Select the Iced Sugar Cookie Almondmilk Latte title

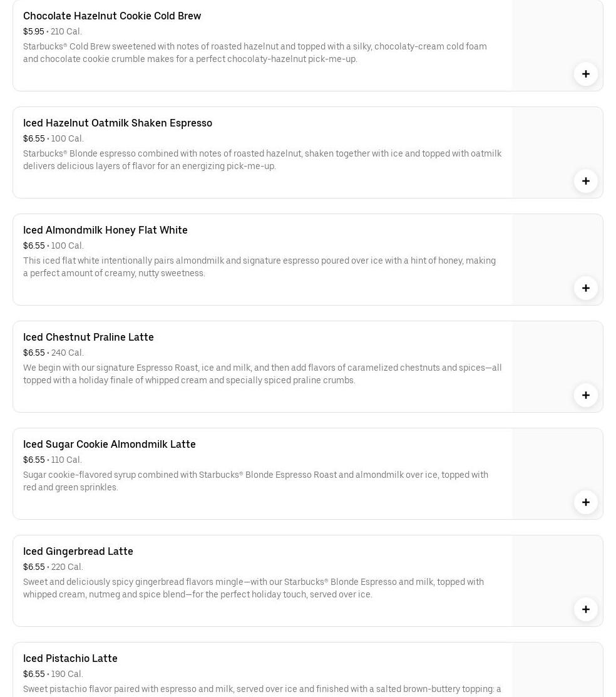click(x=110, y=444)
